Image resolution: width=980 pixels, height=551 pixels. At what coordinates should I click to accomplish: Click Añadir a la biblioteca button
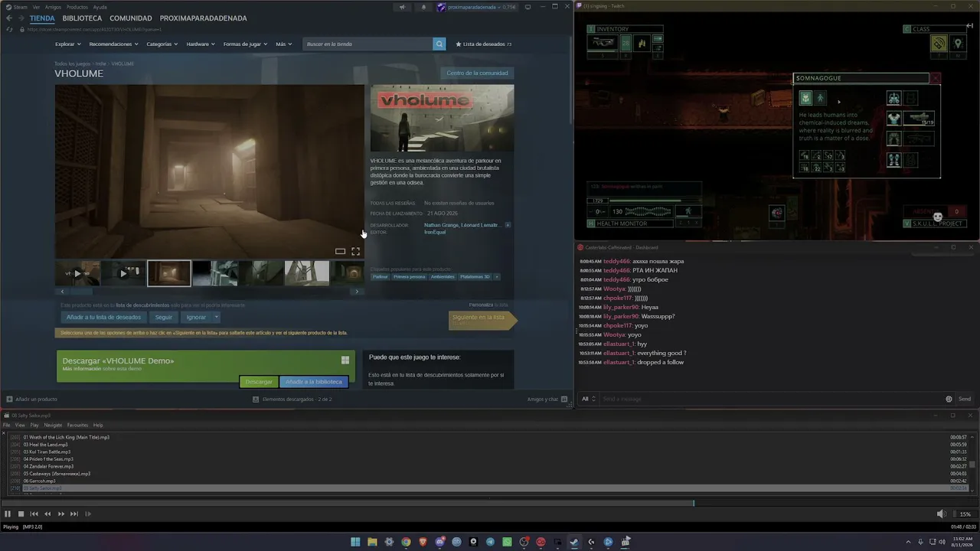(x=314, y=381)
